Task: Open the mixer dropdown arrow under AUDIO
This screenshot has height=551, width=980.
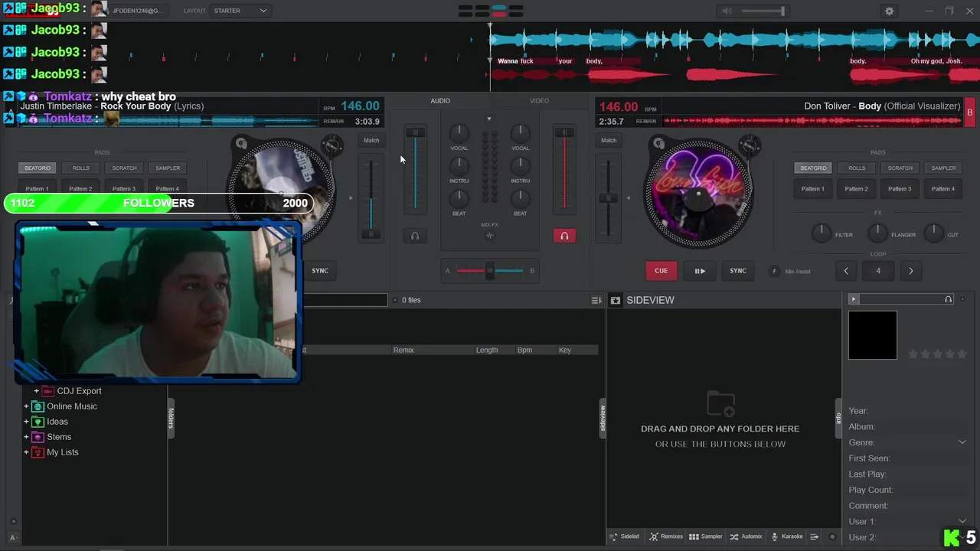Action: (489, 119)
